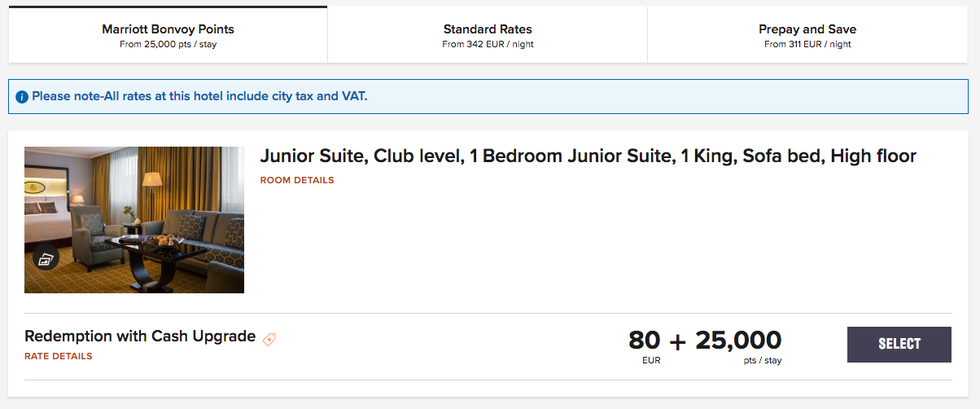Open the Prepay and Save tab
Viewport: 980px width, 409px height.
[x=807, y=35]
